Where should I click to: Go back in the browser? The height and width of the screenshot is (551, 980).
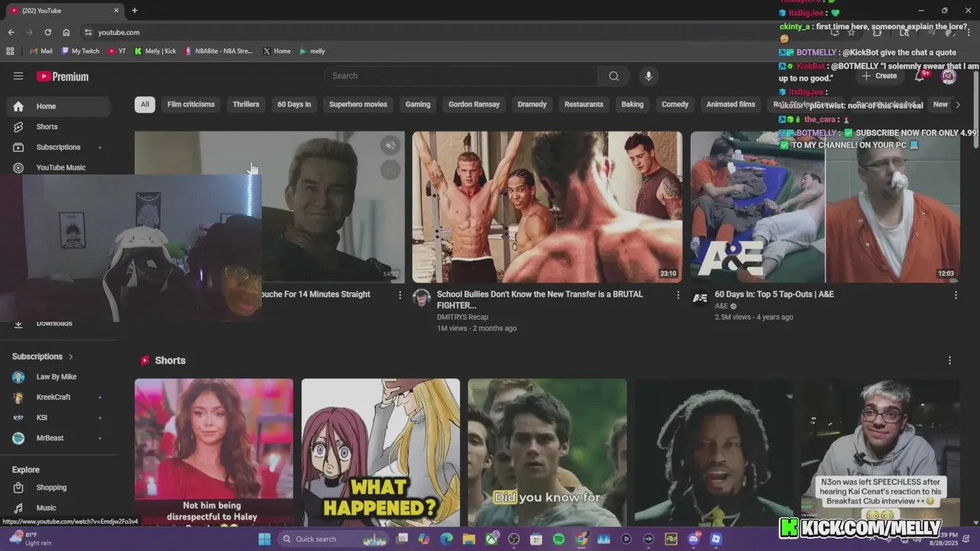(x=11, y=32)
